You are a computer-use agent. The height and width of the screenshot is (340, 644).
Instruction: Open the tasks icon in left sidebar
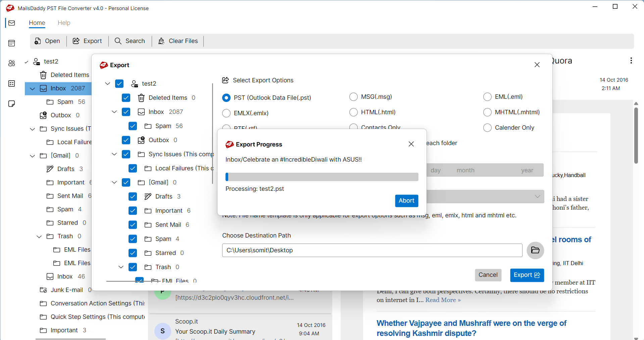(x=12, y=84)
